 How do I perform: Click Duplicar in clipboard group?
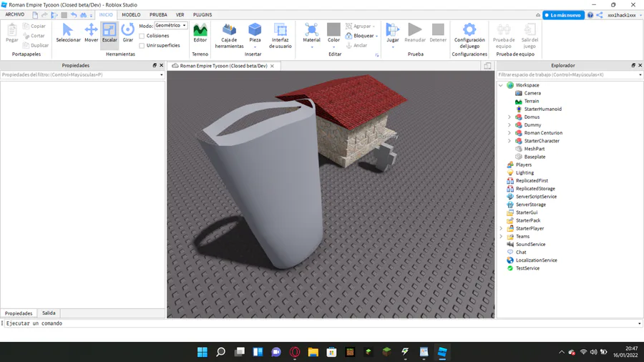pos(36,45)
